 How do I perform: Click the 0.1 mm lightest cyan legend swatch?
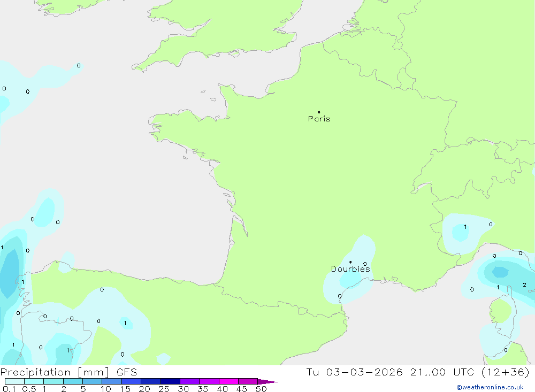pyautogui.click(x=14, y=381)
